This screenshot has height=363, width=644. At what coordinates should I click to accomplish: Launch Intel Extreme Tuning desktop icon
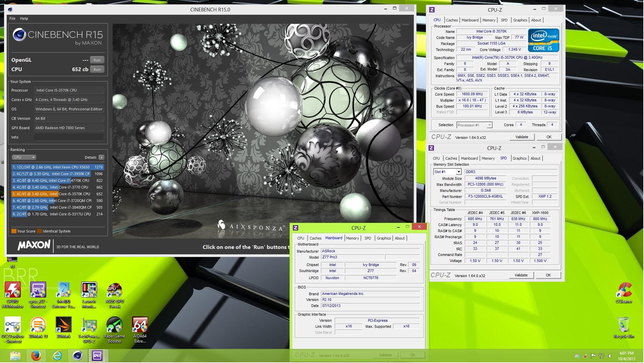(x=64, y=295)
